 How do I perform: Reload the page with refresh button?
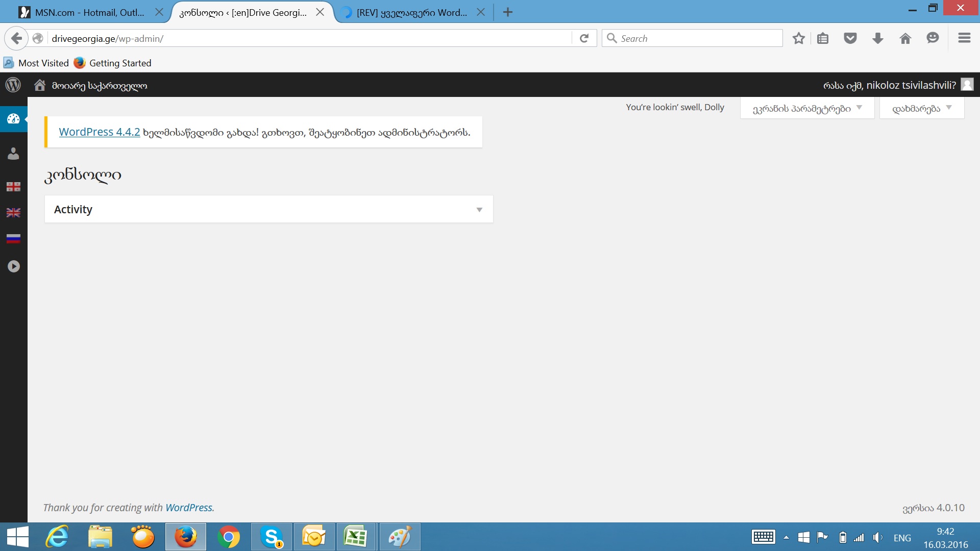pos(584,38)
